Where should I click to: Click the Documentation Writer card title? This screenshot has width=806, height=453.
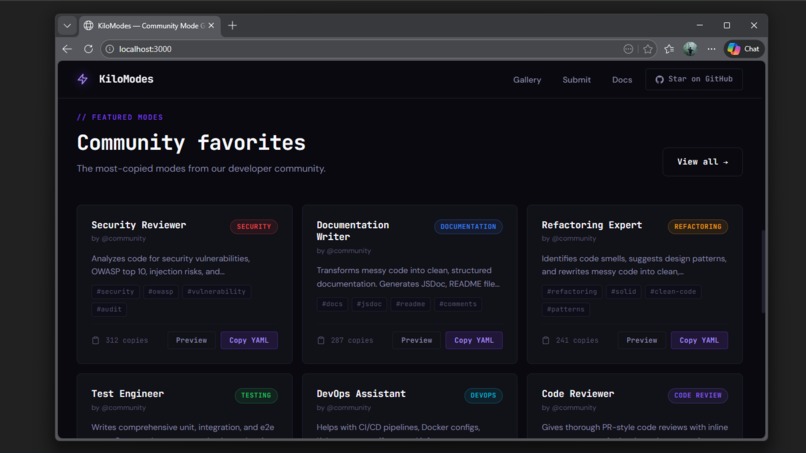click(x=353, y=231)
